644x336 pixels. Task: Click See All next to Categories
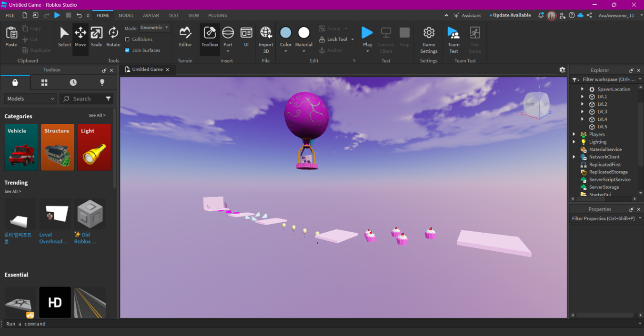[97, 115]
